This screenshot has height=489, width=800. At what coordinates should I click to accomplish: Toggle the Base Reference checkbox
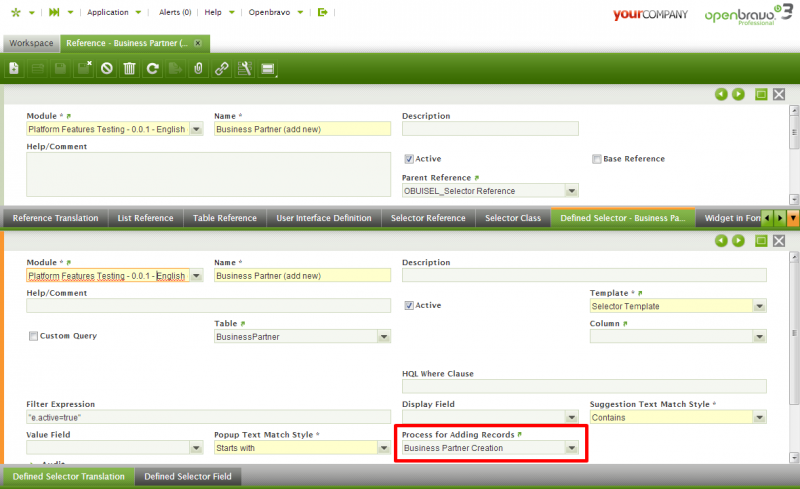596,159
